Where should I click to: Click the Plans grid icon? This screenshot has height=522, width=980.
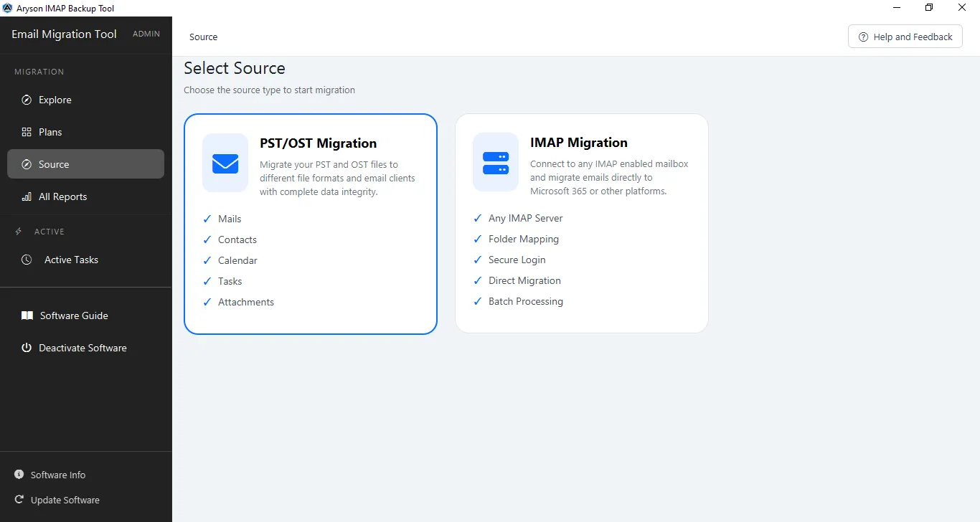[27, 132]
